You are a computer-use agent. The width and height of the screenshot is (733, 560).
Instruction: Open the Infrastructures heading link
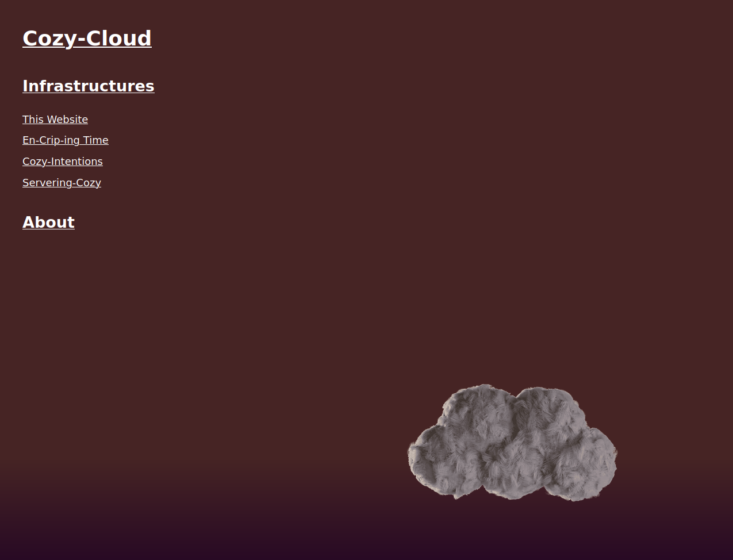click(x=89, y=86)
